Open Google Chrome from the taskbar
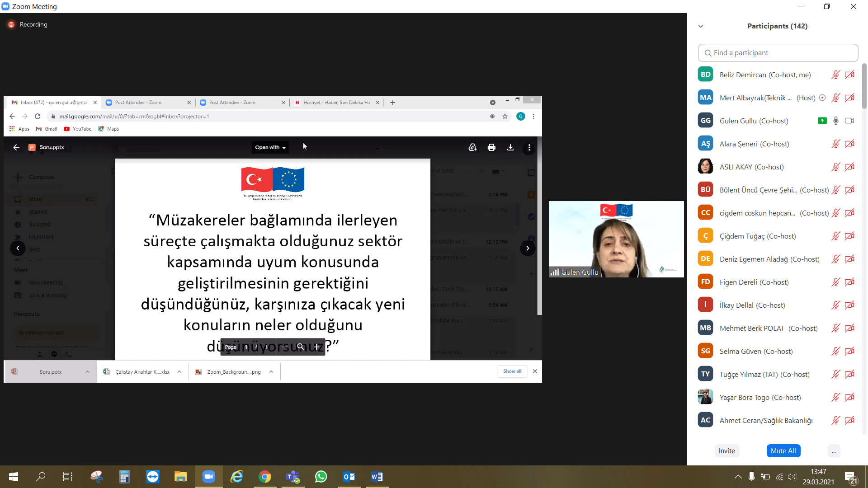This screenshot has width=868, height=488. click(x=265, y=477)
